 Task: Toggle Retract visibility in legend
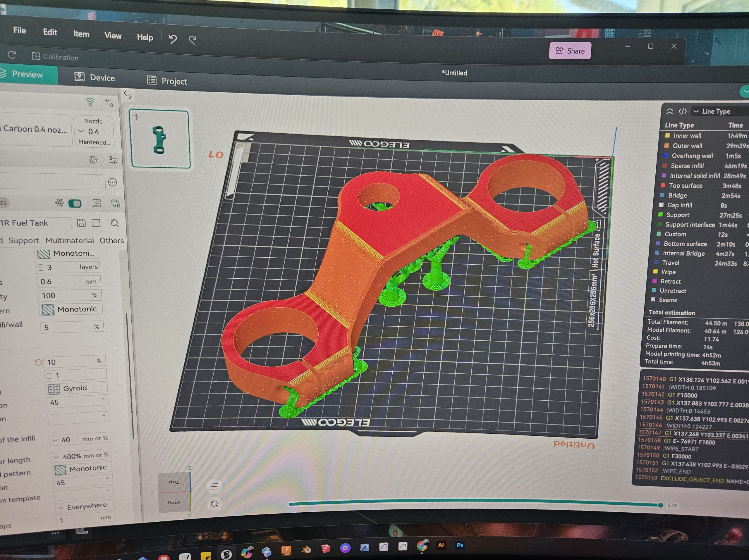click(655, 281)
